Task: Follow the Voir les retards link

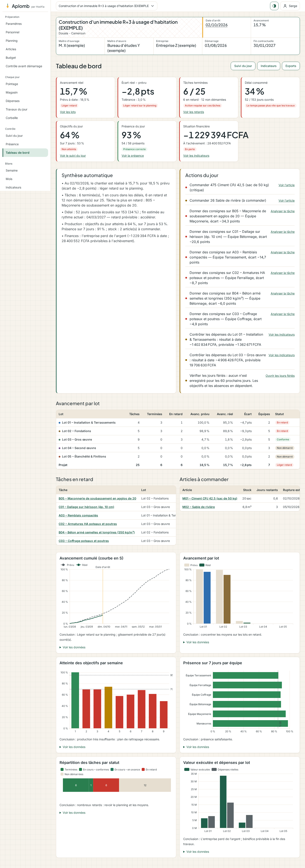Action: [194, 112]
